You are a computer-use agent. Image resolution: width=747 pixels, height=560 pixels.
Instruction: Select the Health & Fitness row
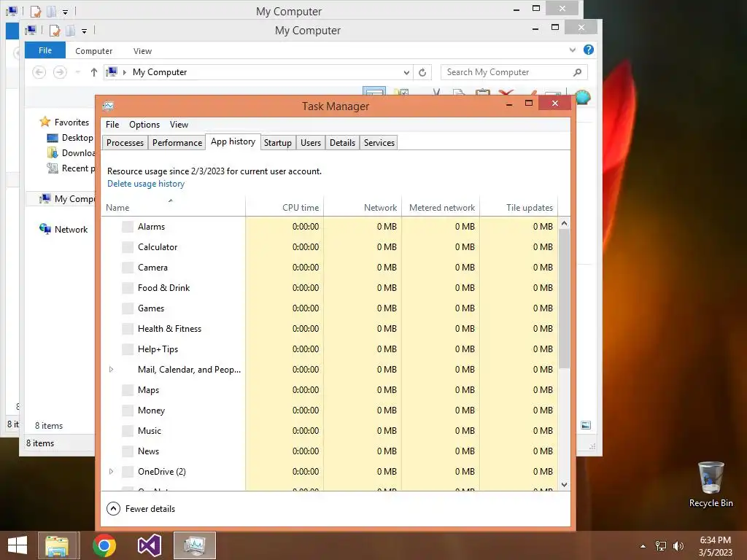click(329, 329)
